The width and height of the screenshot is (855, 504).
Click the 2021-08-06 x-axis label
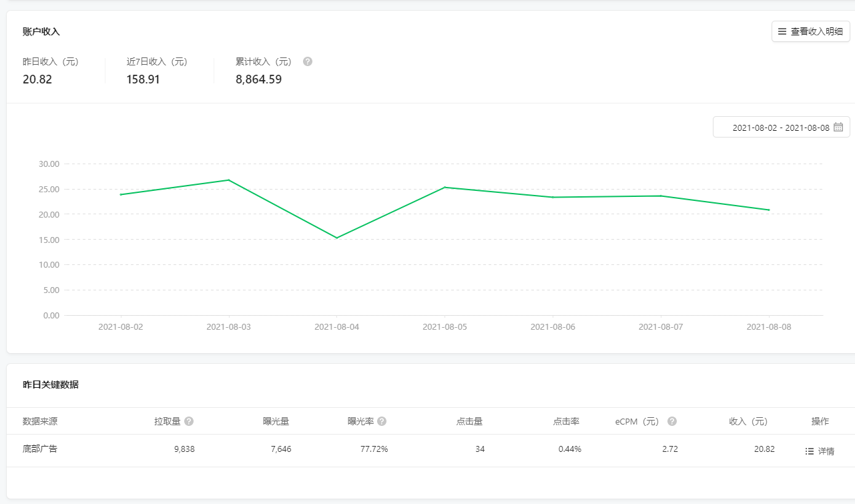(553, 327)
